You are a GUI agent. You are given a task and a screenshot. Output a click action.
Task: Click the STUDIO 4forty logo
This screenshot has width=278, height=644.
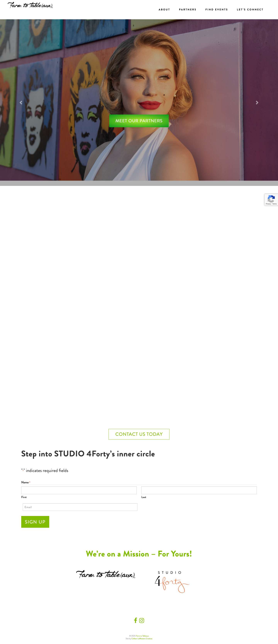[x=172, y=582]
